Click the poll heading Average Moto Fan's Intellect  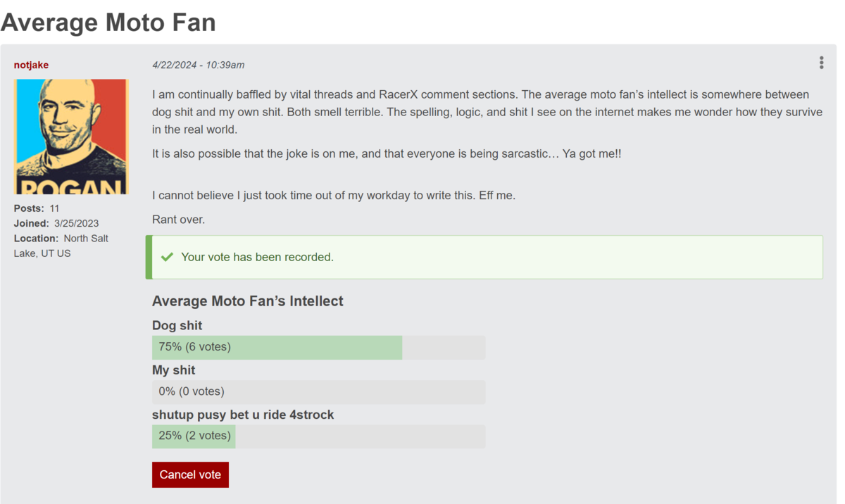[247, 301]
